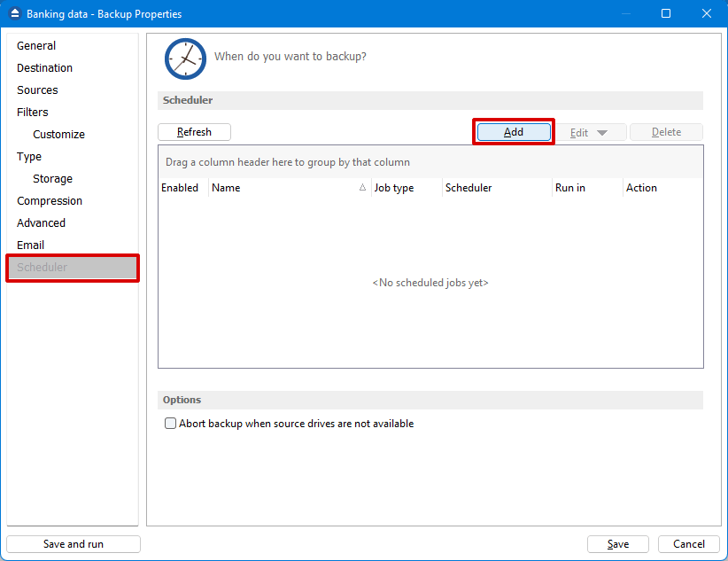Open the Type settings page
Viewport: 728px width, 561px height.
(28, 156)
